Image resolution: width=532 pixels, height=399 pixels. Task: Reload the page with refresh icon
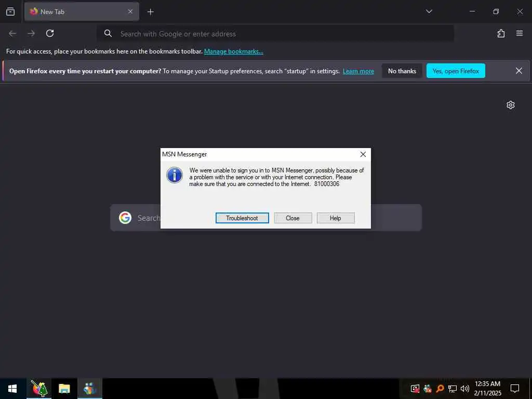pos(50,33)
